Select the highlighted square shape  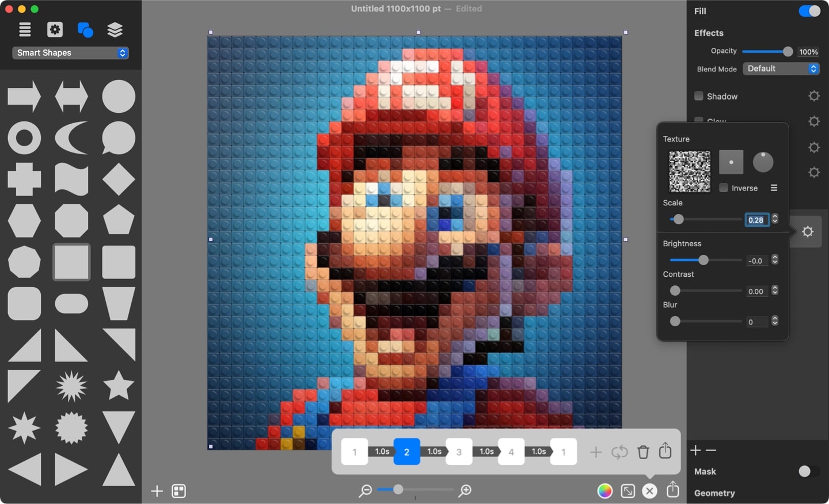point(71,262)
